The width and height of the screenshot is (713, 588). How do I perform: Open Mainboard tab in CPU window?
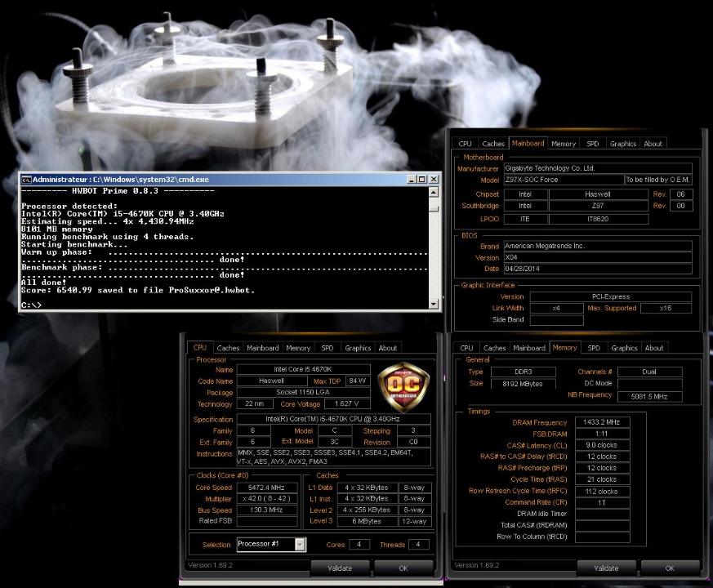[262, 348]
